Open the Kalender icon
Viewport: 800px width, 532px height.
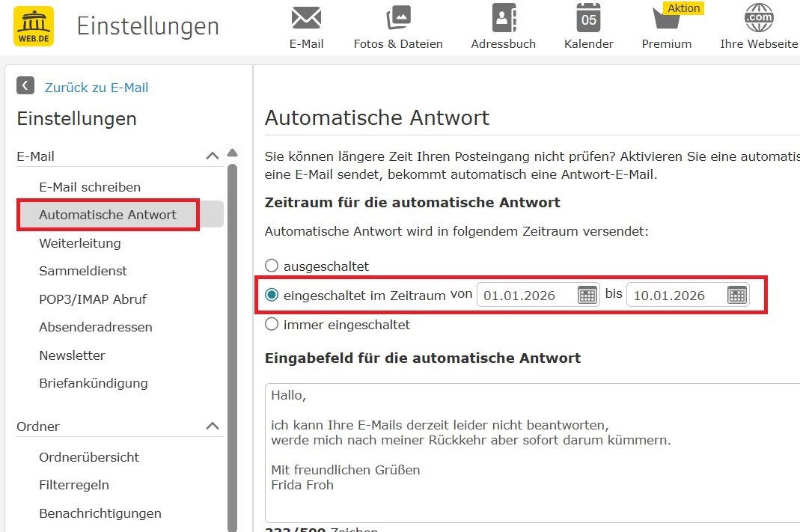click(588, 17)
